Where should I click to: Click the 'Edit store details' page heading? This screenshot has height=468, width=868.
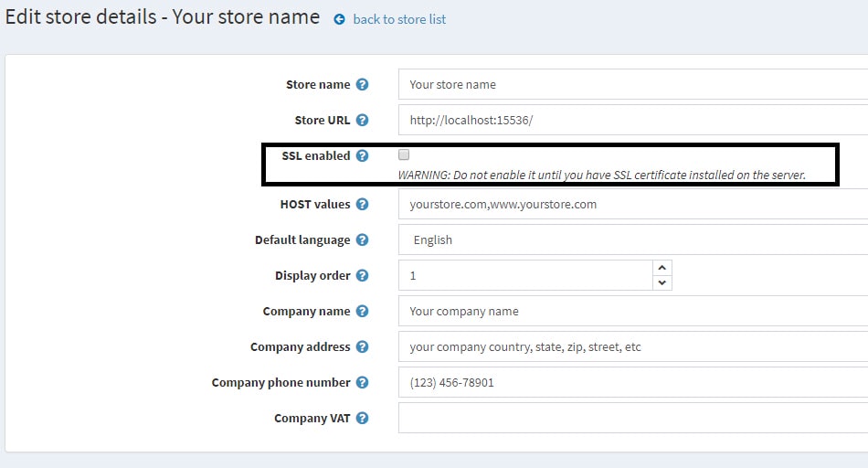163,17
